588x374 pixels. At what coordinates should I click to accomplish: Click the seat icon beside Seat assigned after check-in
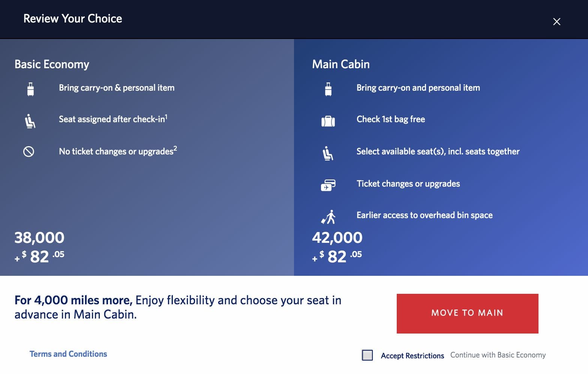tap(30, 121)
